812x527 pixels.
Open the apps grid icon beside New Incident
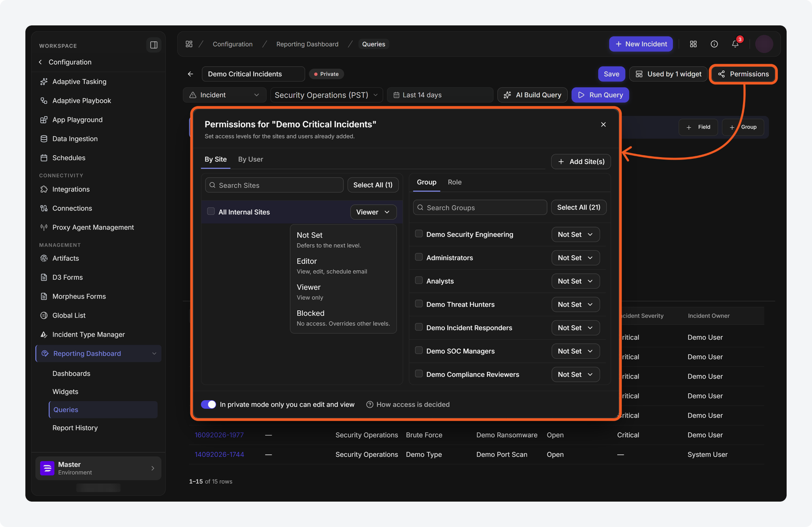coord(693,44)
